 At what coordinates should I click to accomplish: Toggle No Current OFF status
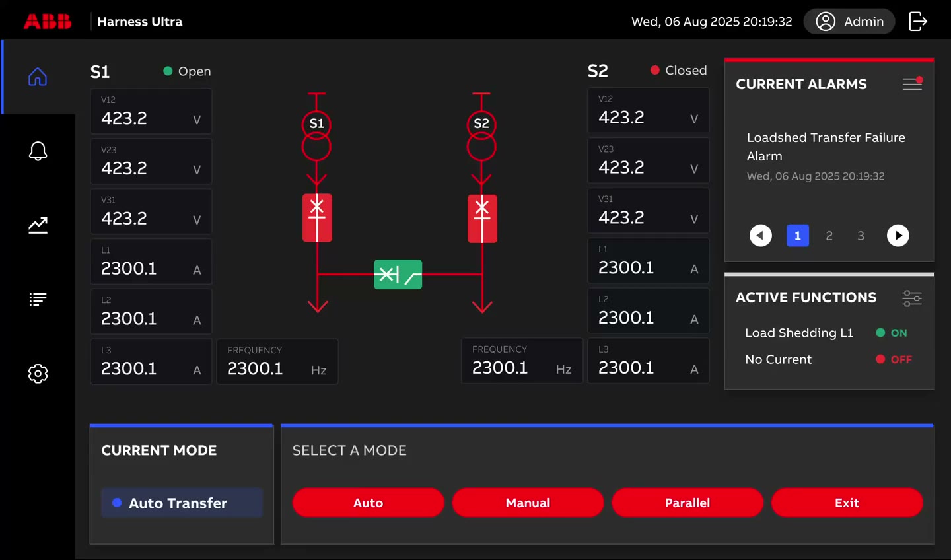894,359
